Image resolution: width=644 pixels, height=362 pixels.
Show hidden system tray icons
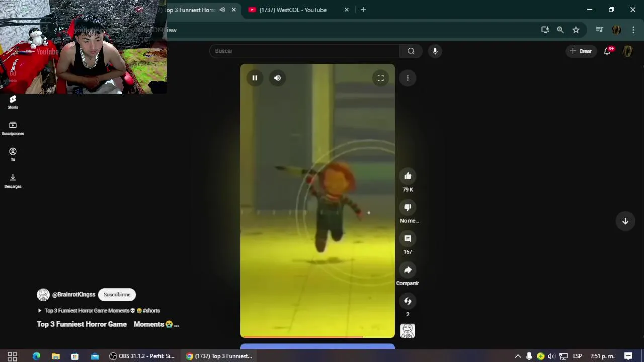pyautogui.click(x=518, y=356)
